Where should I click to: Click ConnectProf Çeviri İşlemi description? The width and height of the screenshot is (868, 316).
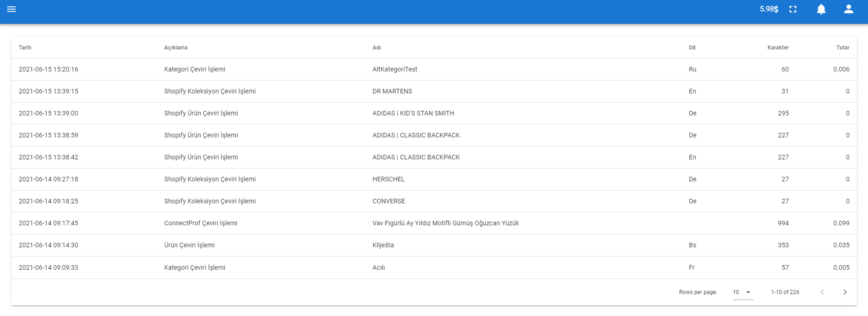coord(201,223)
